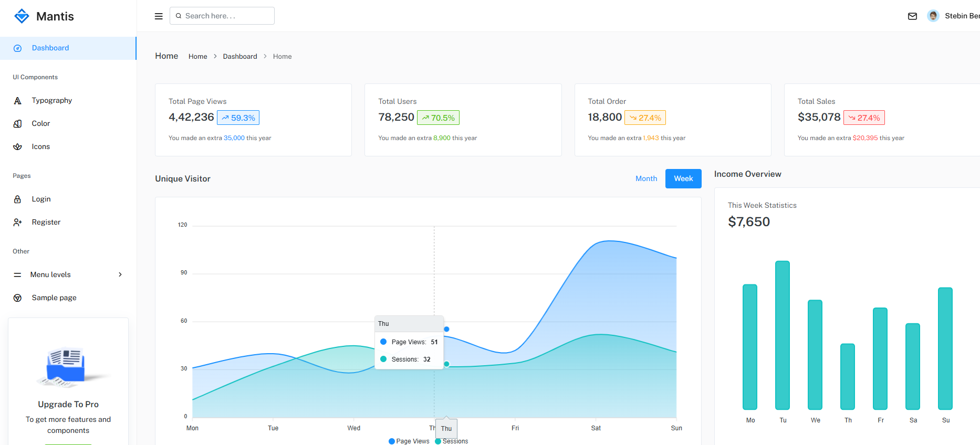Click the Login lock icon

pyautogui.click(x=18, y=199)
